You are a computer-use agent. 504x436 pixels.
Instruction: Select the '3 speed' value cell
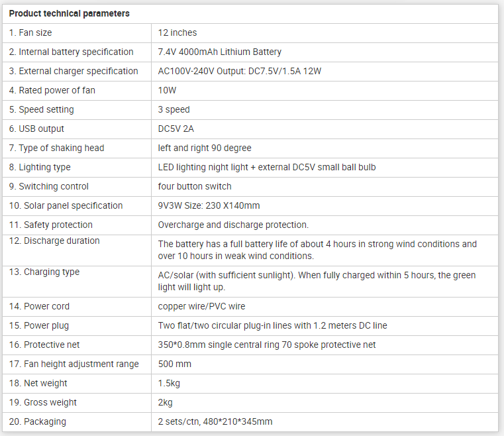[174, 109]
